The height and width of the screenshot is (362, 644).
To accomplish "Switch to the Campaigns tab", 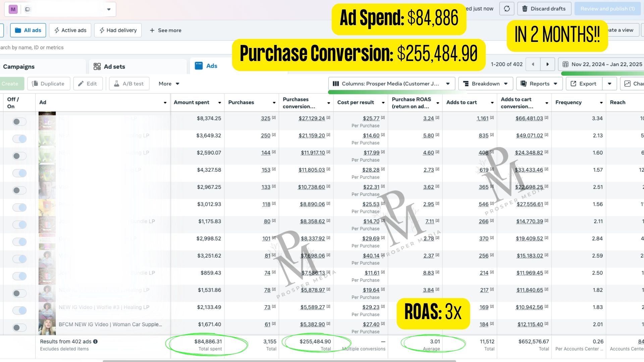I will pos(19,67).
